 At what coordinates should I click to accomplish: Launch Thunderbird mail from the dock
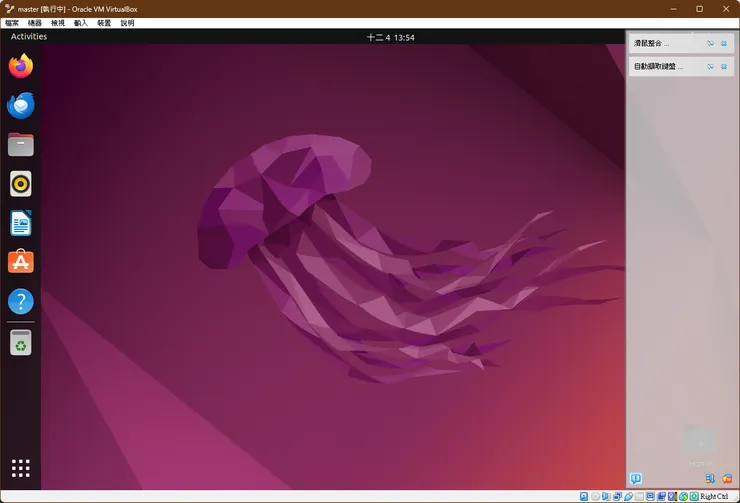(x=20, y=105)
